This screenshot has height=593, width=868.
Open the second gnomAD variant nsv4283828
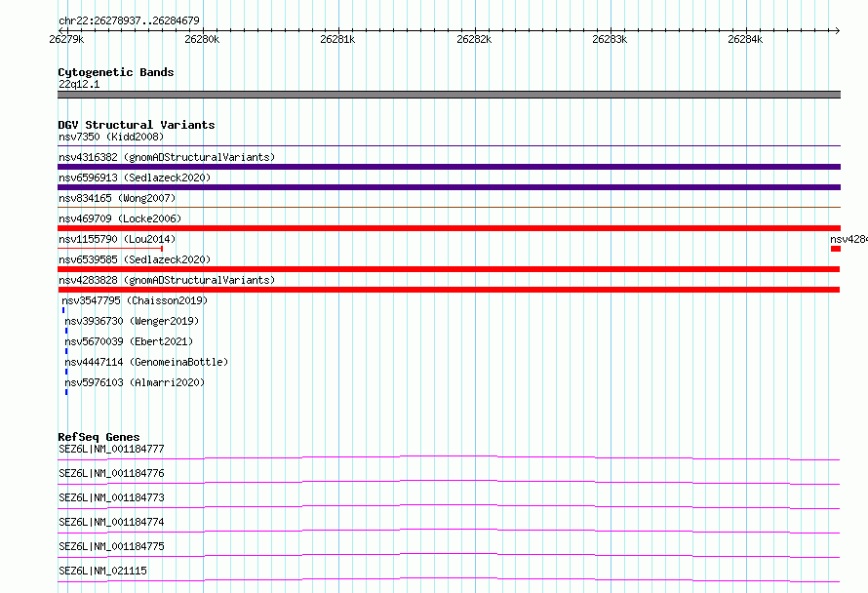point(167,280)
